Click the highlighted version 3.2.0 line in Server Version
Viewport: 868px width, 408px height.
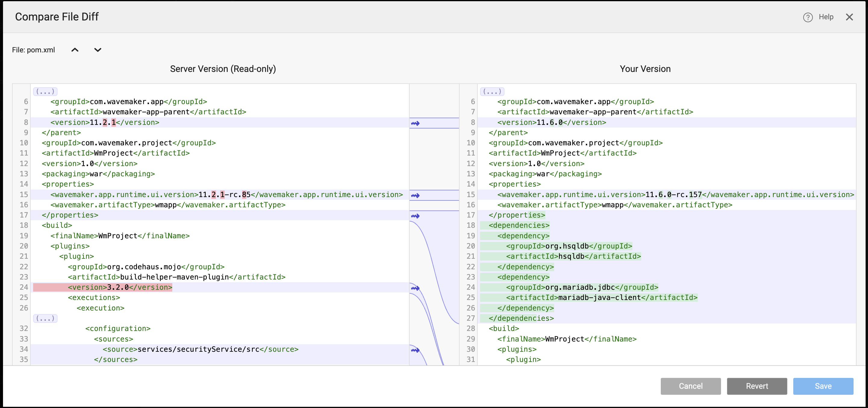[120, 287]
